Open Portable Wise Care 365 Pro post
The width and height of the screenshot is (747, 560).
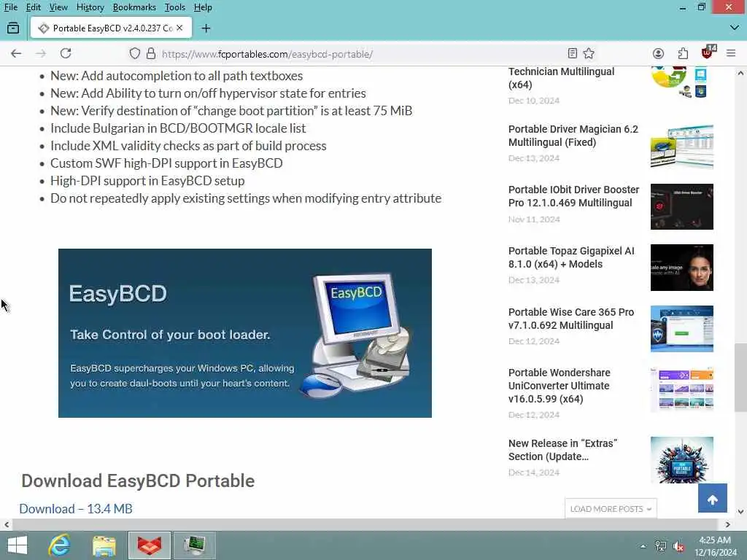(x=571, y=319)
